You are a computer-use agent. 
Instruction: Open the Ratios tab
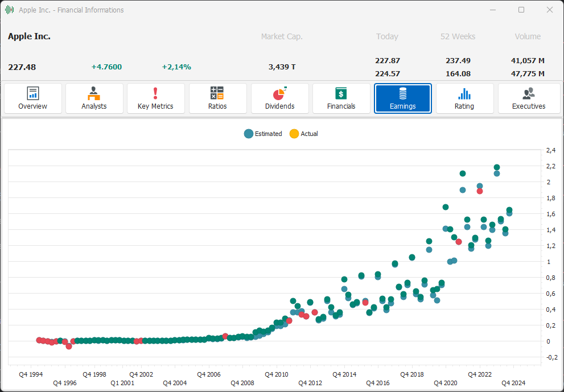pyautogui.click(x=217, y=98)
